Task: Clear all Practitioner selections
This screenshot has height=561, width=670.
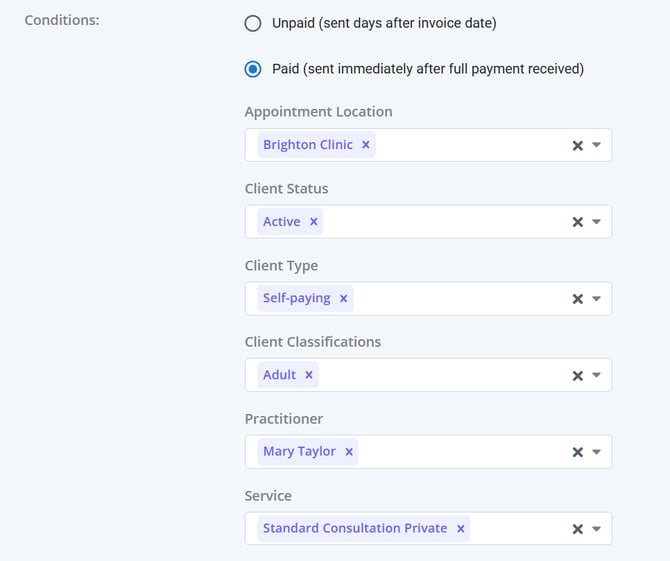Action: click(x=577, y=452)
